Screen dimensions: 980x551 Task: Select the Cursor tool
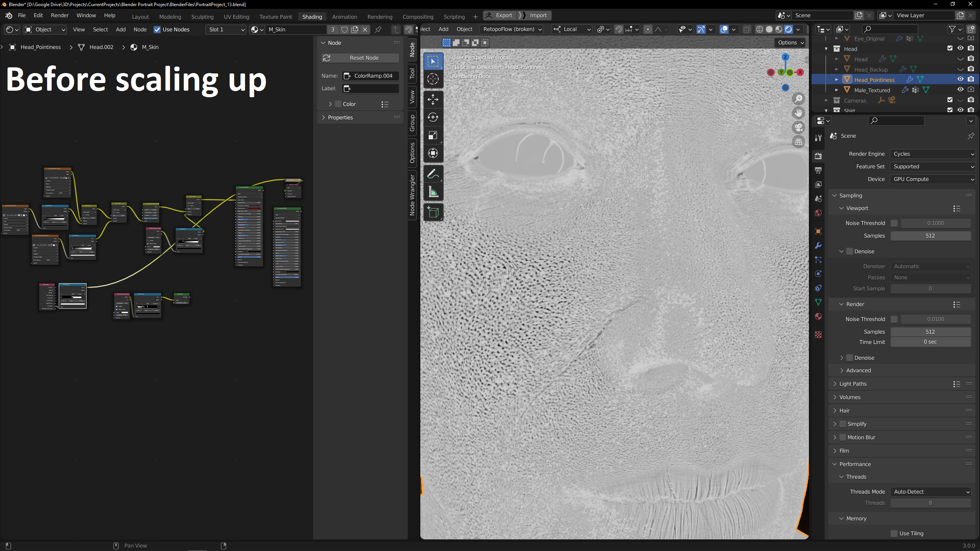tap(433, 79)
